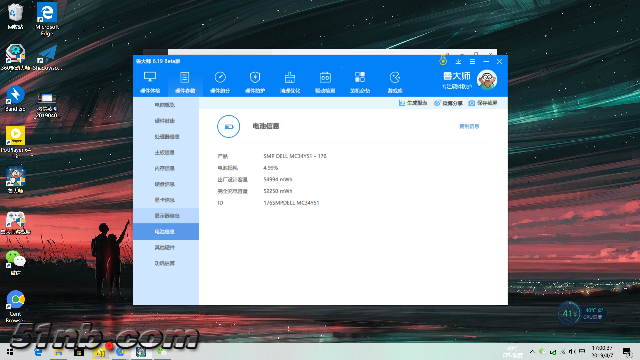Click 保存结果 save screenshot button
This screenshot has height=360, width=640.
(x=483, y=103)
